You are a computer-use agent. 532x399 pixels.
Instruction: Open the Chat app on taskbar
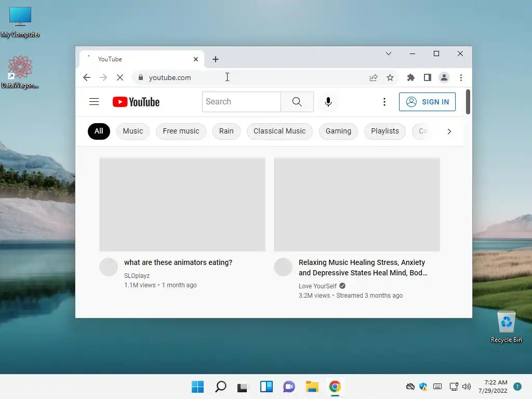click(x=289, y=387)
